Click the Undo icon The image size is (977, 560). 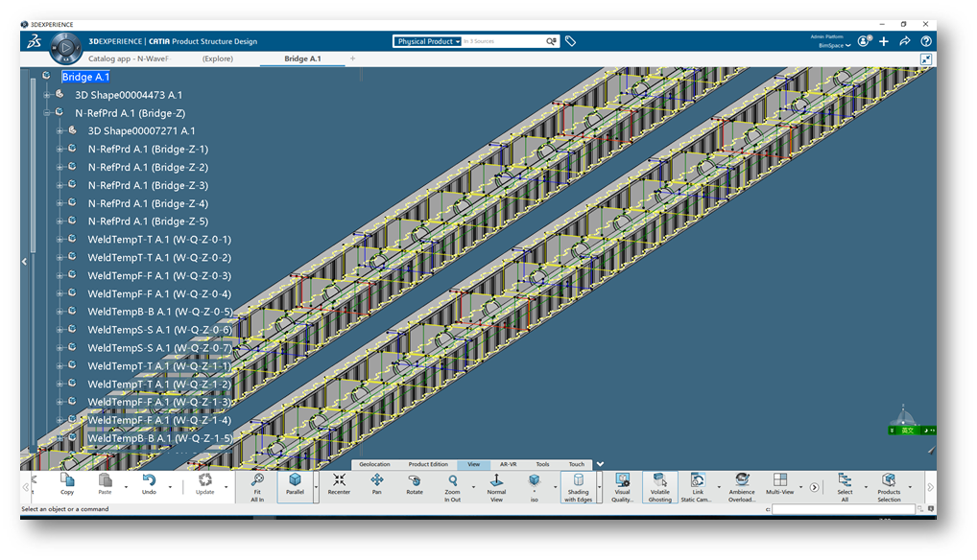click(149, 484)
